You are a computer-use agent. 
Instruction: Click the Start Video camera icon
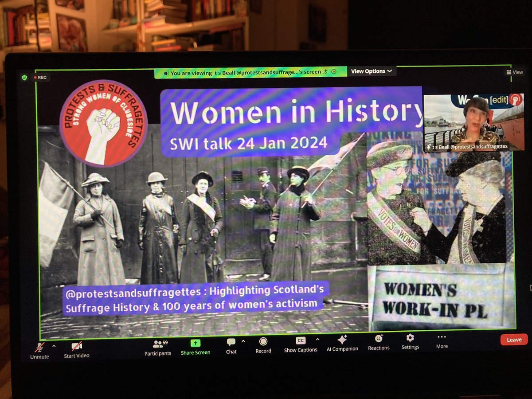(77, 346)
